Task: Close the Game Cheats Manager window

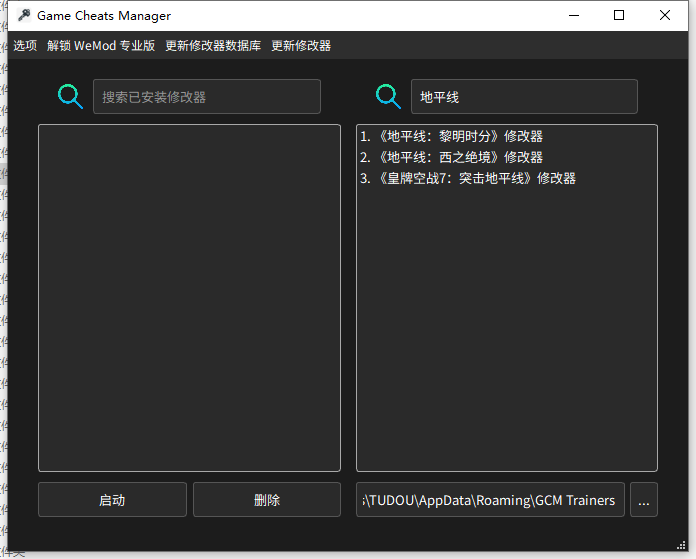Action: coord(665,16)
